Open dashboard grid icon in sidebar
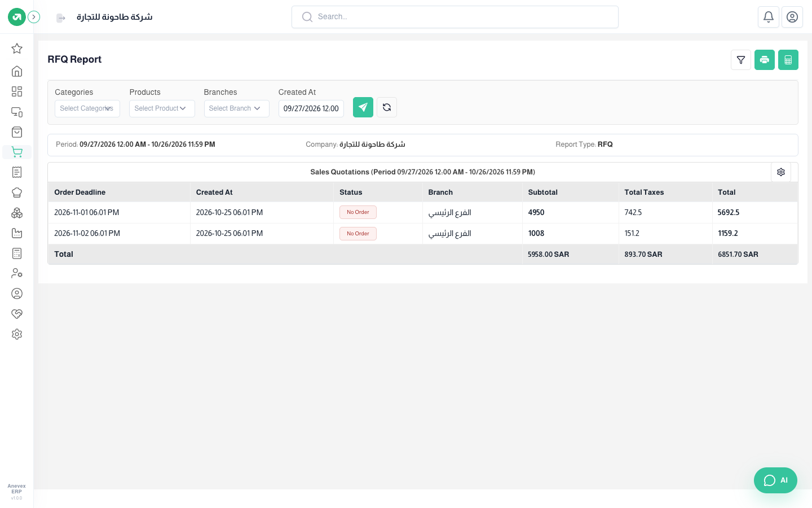The width and height of the screenshot is (812, 508). point(17,91)
